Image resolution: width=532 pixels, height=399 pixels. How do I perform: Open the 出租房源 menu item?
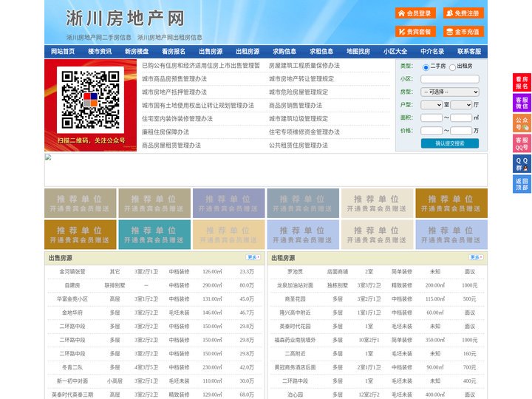[x=248, y=52]
